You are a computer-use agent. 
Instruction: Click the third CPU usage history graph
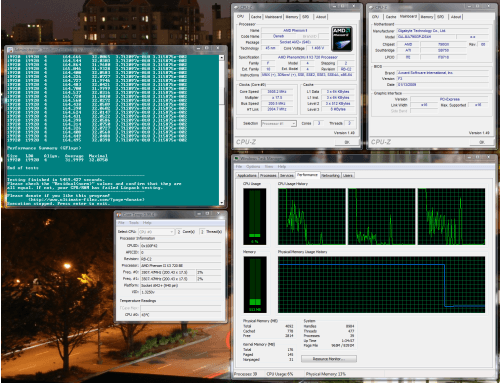(x=451, y=216)
